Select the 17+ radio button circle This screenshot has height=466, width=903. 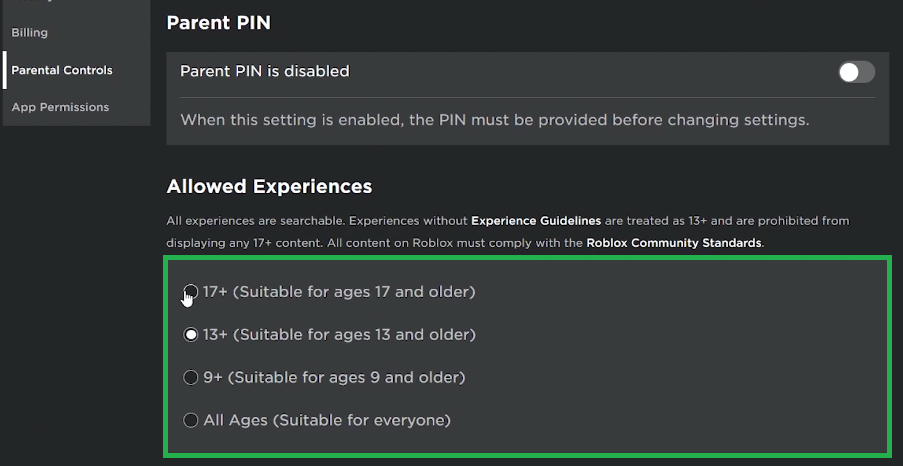coord(191,291)
